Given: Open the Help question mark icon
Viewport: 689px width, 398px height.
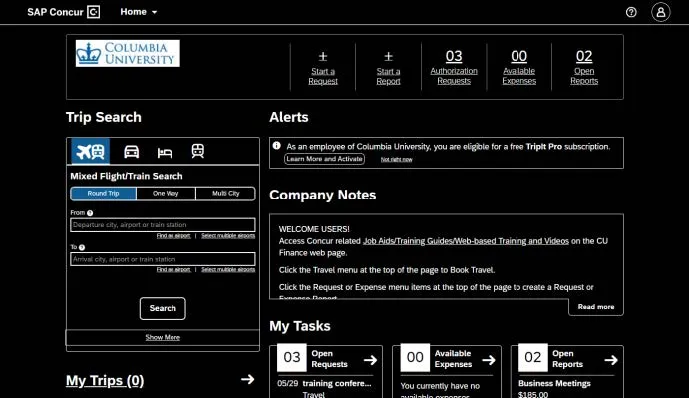Looking at the screenshot, I should click(631, 12).
